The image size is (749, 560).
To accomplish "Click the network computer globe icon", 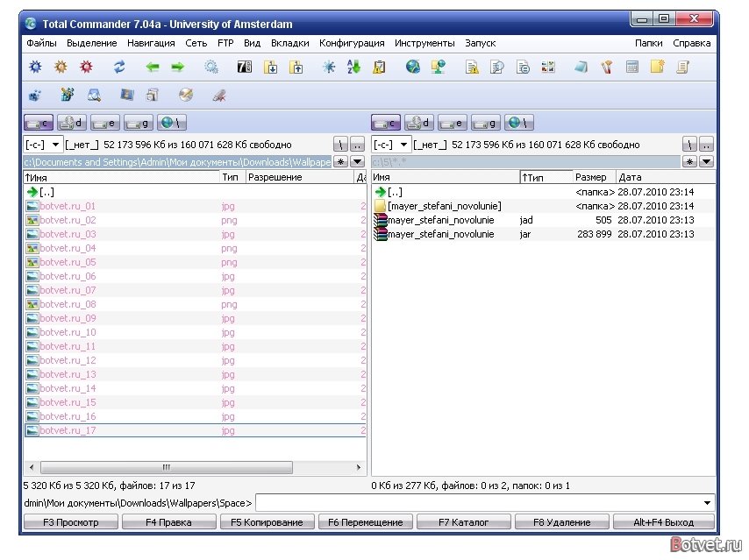I will (438, 67).
